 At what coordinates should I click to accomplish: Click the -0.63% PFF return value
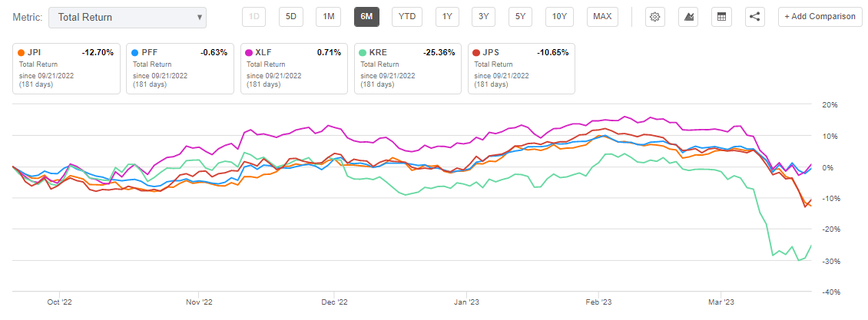[x=214, y=53]
